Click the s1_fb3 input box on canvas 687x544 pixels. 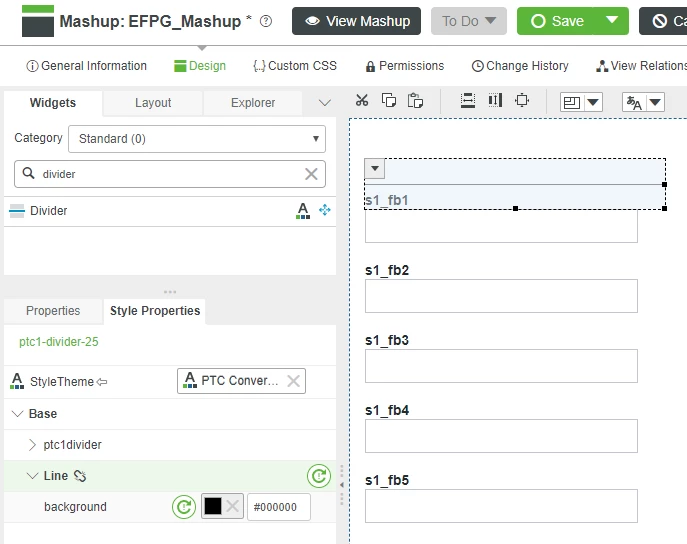(501, 366)
